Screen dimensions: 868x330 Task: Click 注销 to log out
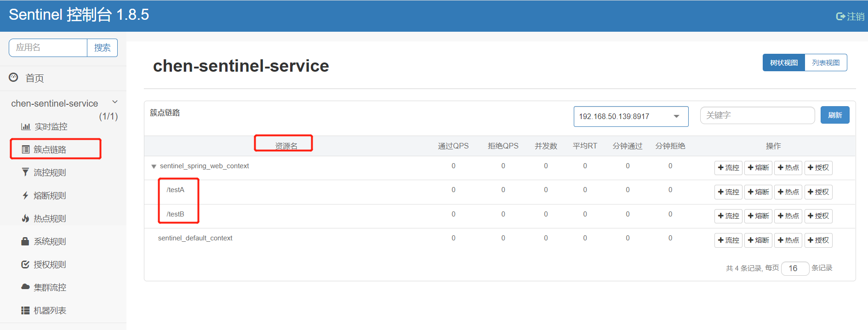[856, 17]
